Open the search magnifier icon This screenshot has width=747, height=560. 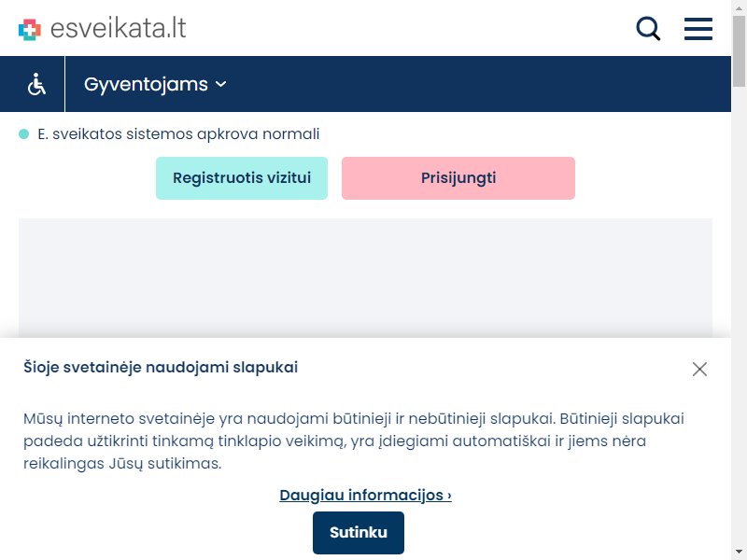(648, 29)
